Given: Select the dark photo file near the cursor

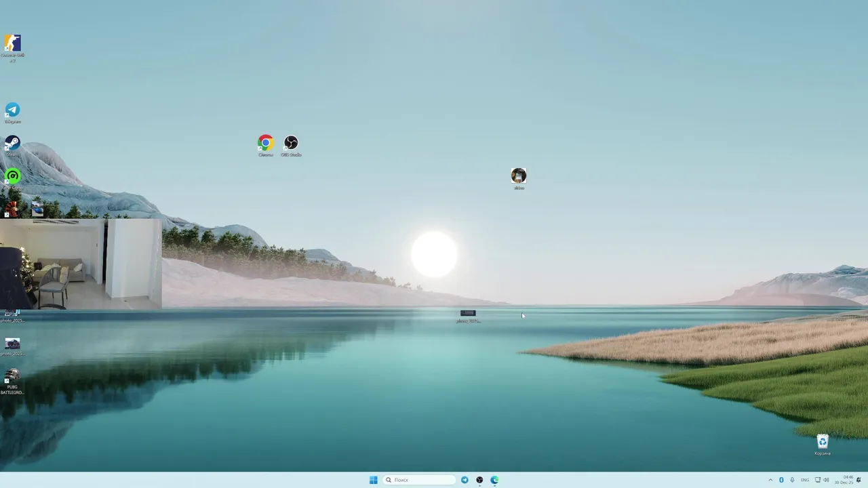Looking at the screenshot, I should 468,316.
